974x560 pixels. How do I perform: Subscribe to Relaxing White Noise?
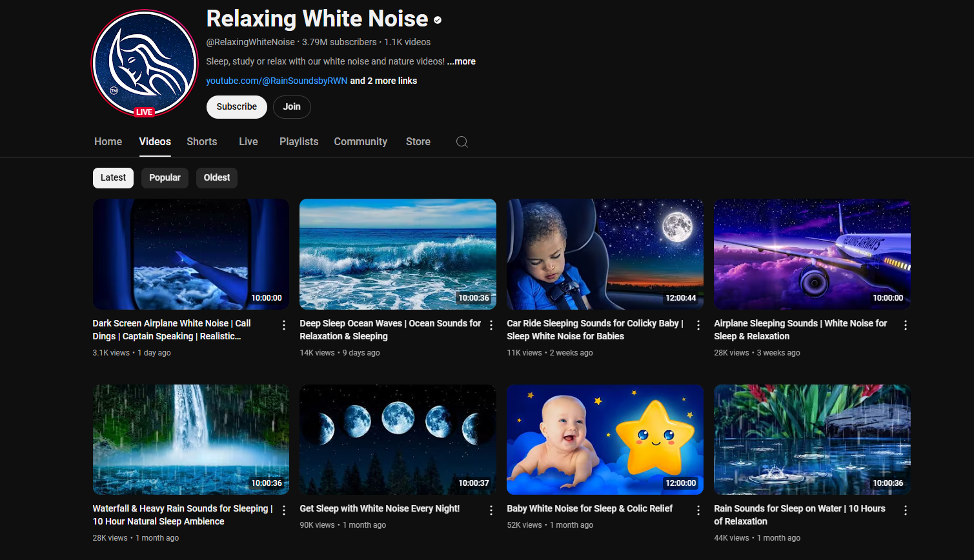pos(237,107)
